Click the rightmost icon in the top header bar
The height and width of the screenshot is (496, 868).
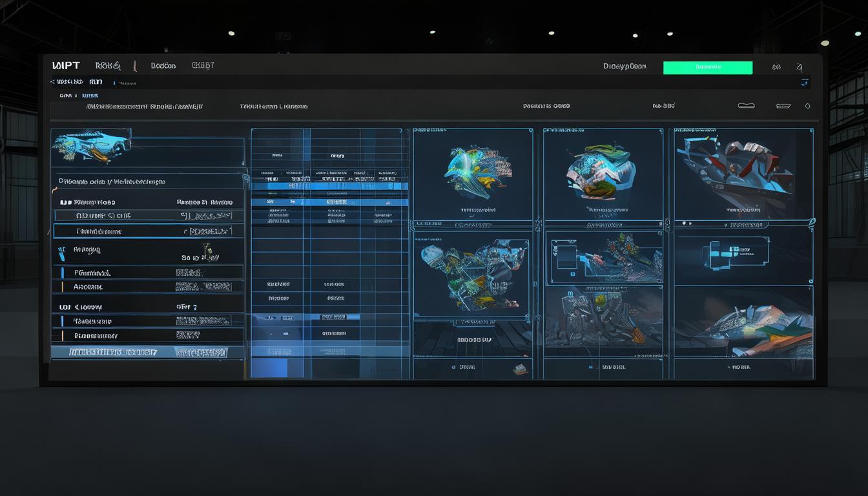tap(800, 67)
